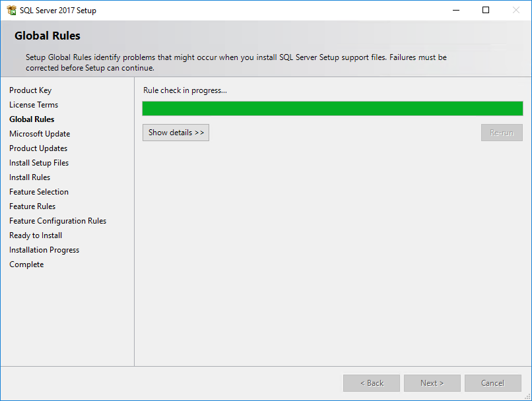This screenshot has height=401, width=532.
Task: Select the Complete step
Action: pyautogui.click(x=26, y=264)
